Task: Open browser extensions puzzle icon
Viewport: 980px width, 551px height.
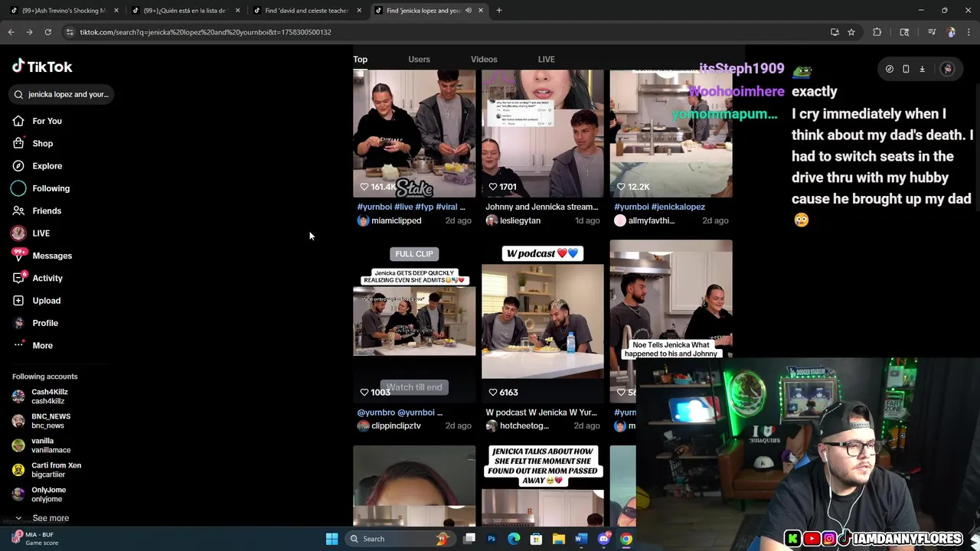Action: coord(877,32)
